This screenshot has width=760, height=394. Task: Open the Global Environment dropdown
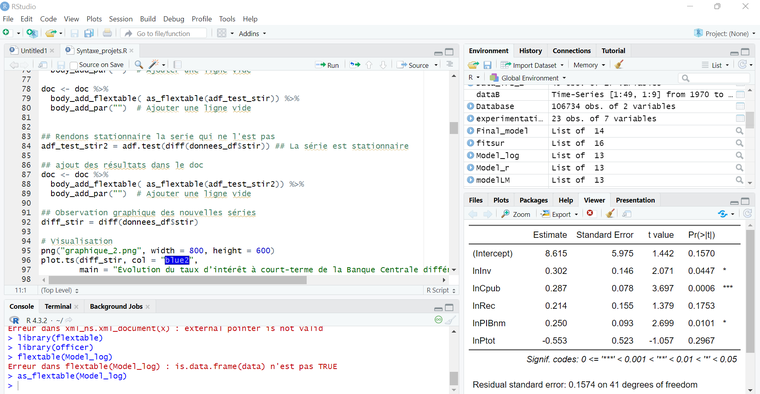pos(527,78)
